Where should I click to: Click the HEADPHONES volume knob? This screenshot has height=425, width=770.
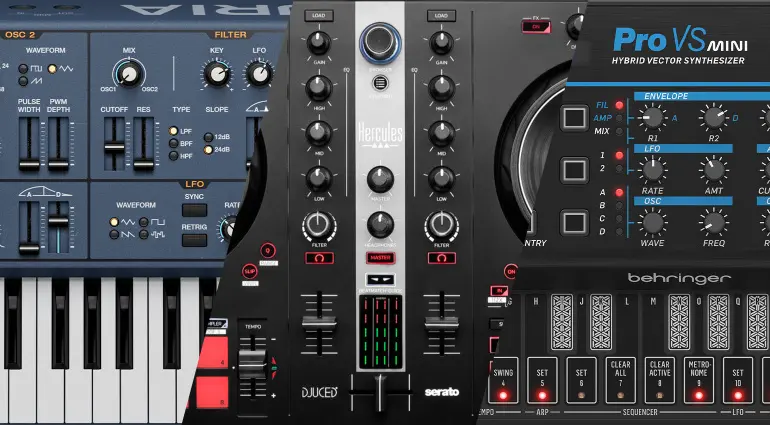pyautogui.click(x=380, y=225)
